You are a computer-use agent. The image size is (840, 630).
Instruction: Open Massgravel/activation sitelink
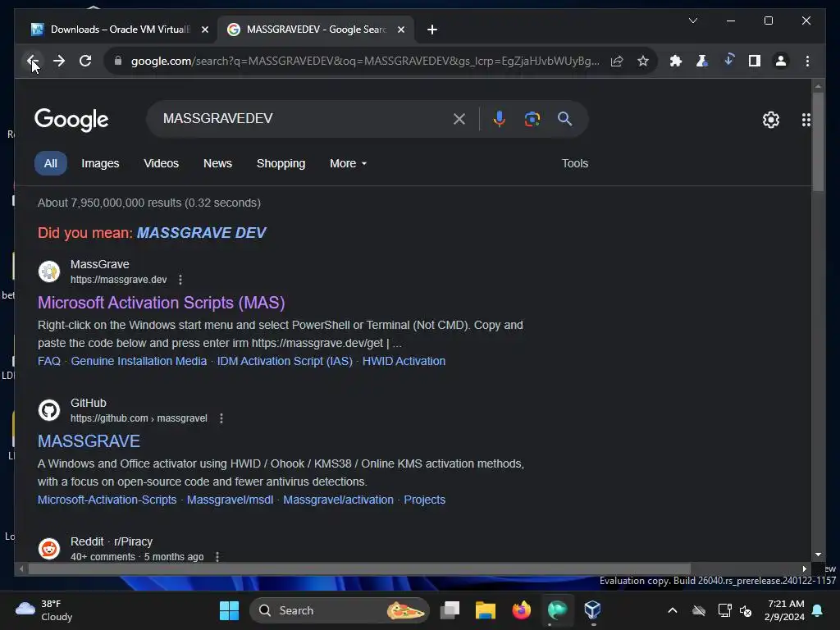(x=338, y=500)
